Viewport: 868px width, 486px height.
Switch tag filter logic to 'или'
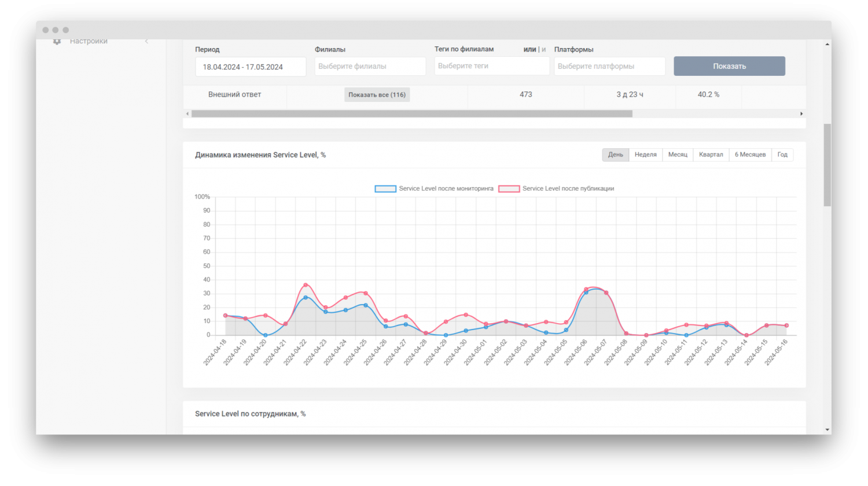pyautogui.click(x=529, y=50)
